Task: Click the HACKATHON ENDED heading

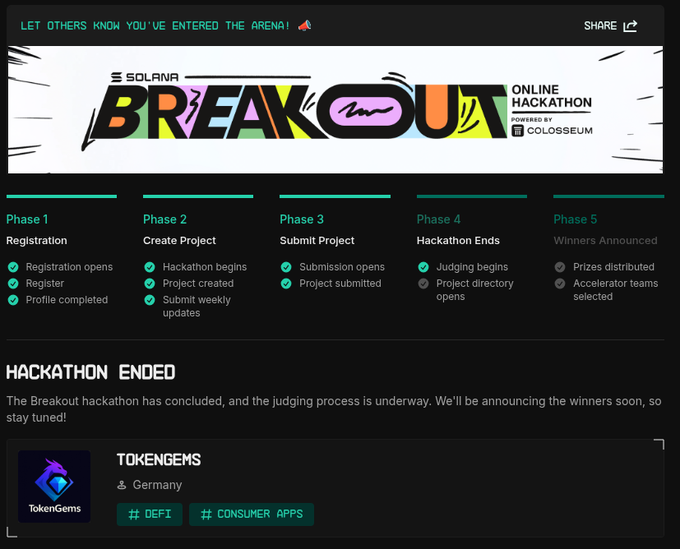Action: [91, 373]
